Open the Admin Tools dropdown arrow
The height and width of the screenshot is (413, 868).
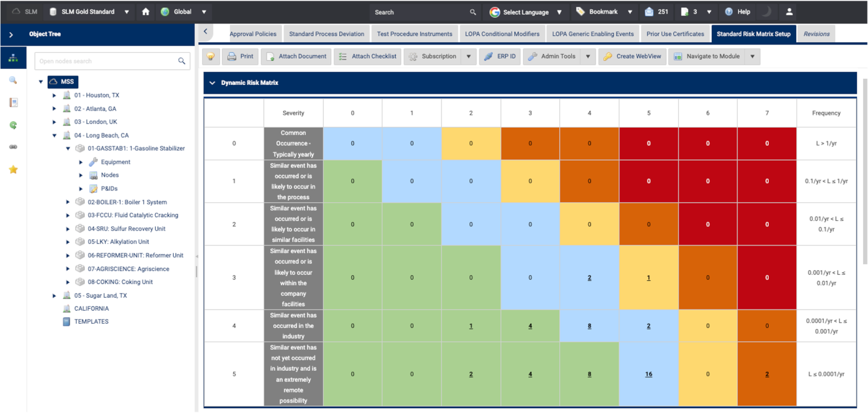pos(588,56)
